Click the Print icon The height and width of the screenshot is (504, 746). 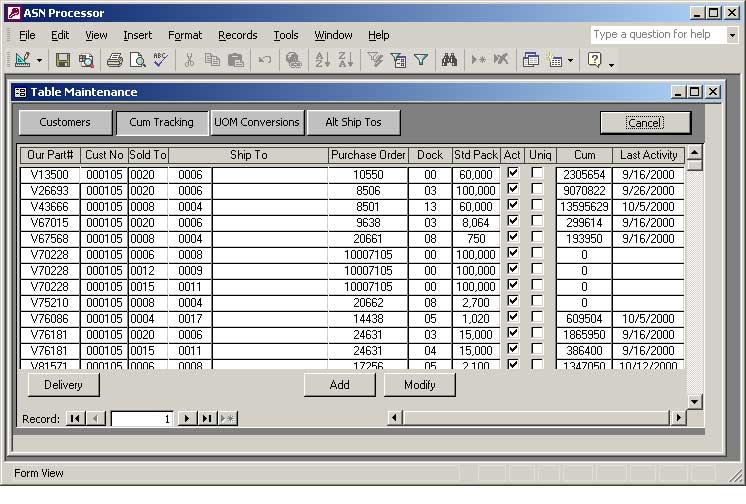coord(115,60)
